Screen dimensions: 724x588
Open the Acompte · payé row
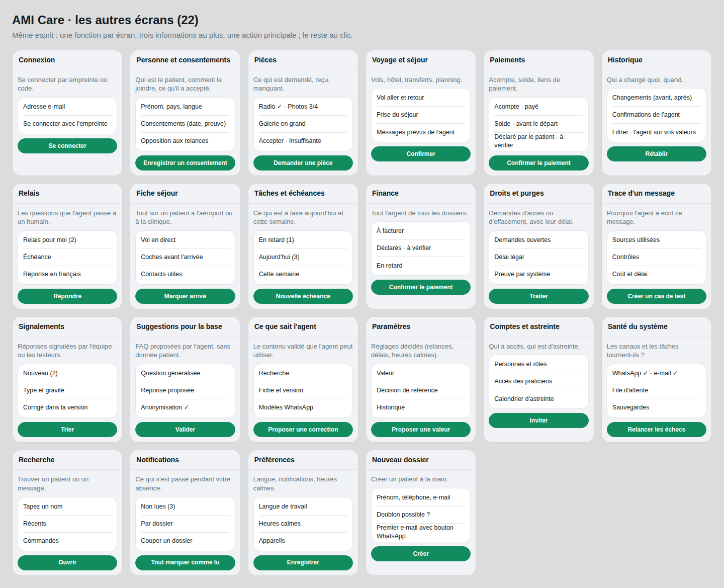[x=538, y=107]
